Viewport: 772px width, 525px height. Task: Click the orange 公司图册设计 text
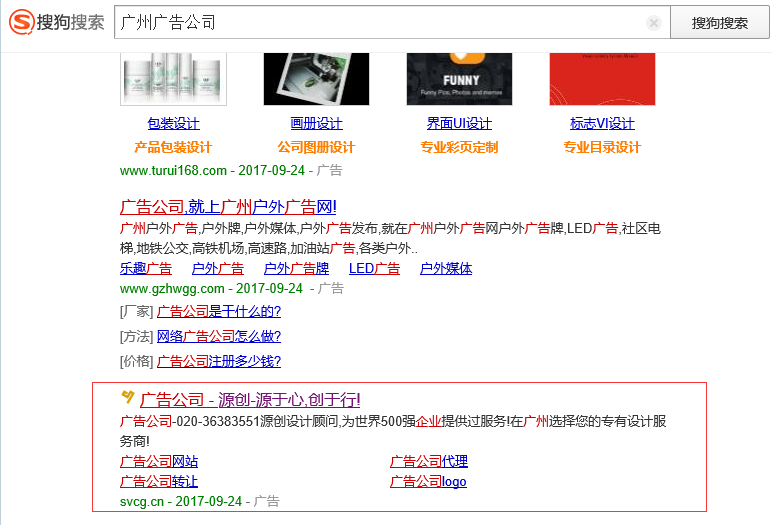(316, 147)
